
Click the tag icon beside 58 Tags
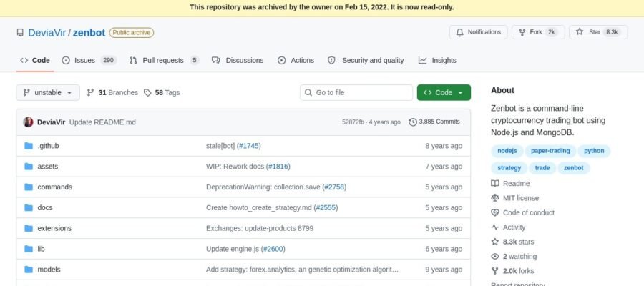(147, 93)
